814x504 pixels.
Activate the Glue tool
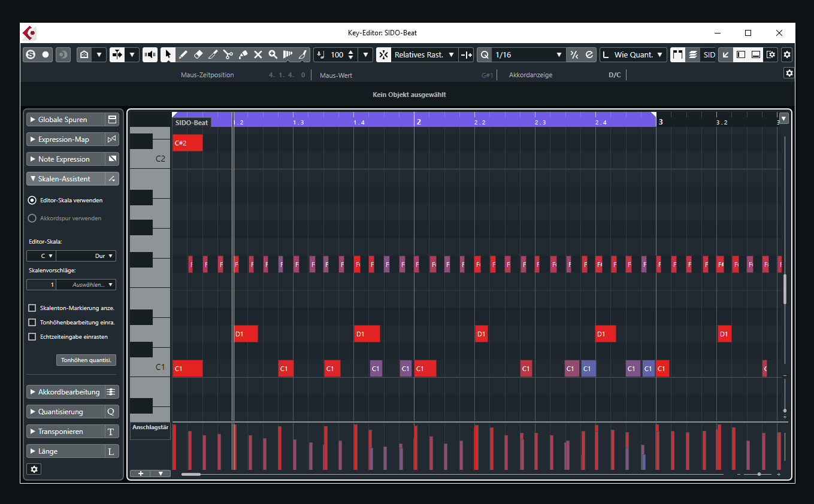coord(243,54)
